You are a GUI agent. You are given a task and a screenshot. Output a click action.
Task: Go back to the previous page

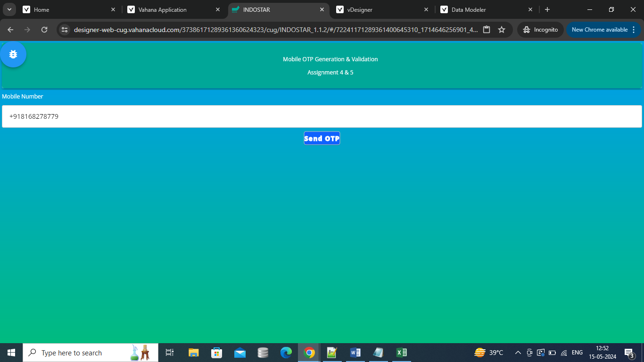(10, 30)
